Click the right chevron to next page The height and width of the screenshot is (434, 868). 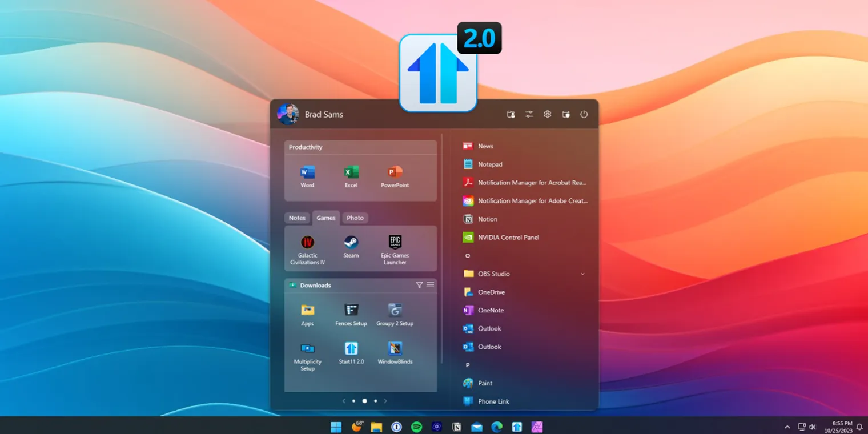pos(385,401)
